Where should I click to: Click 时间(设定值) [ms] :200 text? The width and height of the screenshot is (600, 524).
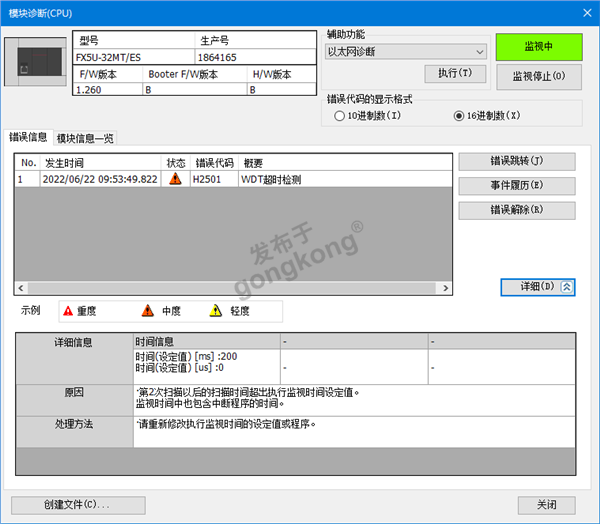pyautogui.click(x=186, y=356)
